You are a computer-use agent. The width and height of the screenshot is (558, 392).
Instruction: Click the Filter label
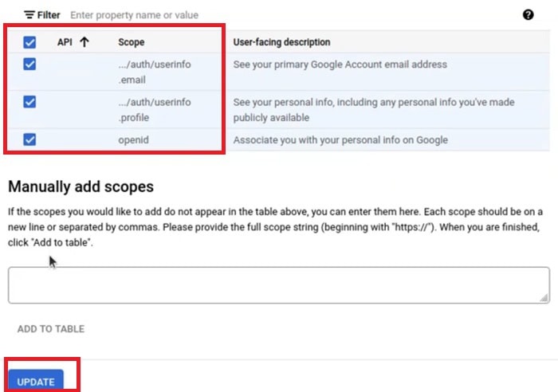coord(49,15)
